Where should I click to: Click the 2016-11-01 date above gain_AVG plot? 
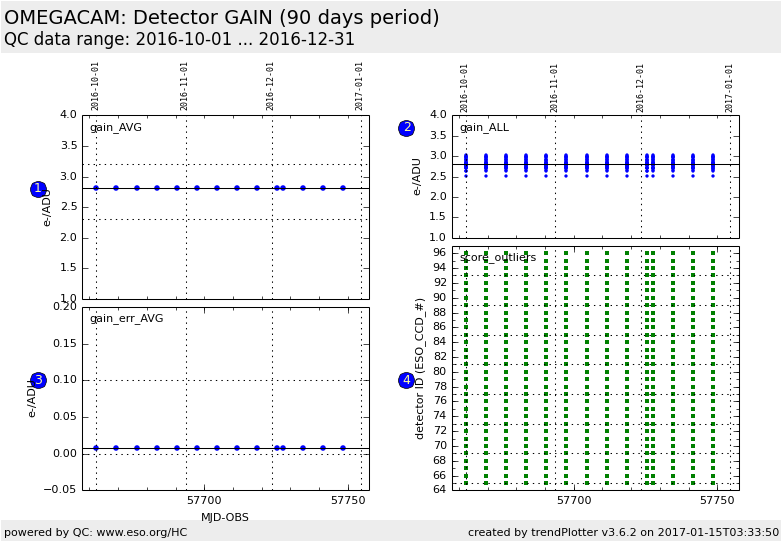tap(184, 86)
